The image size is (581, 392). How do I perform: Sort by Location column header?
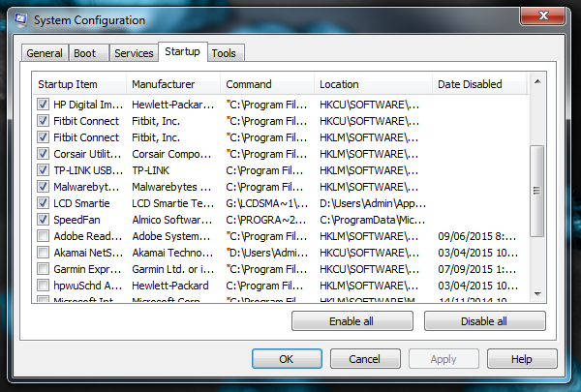point(373,84)
